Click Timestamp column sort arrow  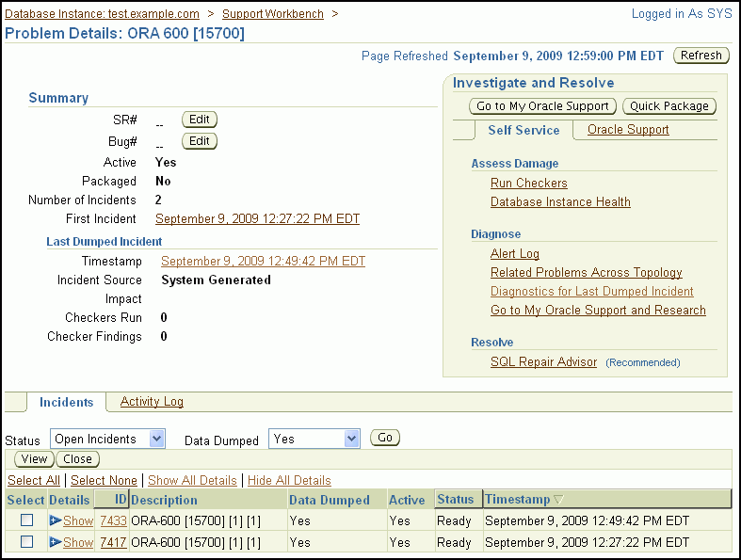pos(558,500)
